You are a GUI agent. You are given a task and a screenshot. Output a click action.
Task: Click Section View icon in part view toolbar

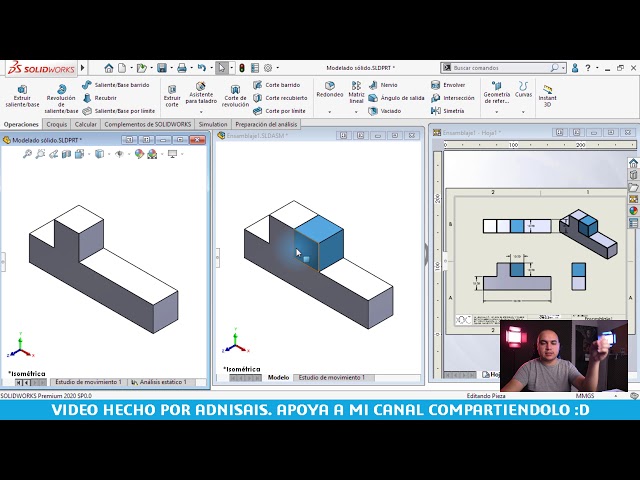click(x=66, y=154)
